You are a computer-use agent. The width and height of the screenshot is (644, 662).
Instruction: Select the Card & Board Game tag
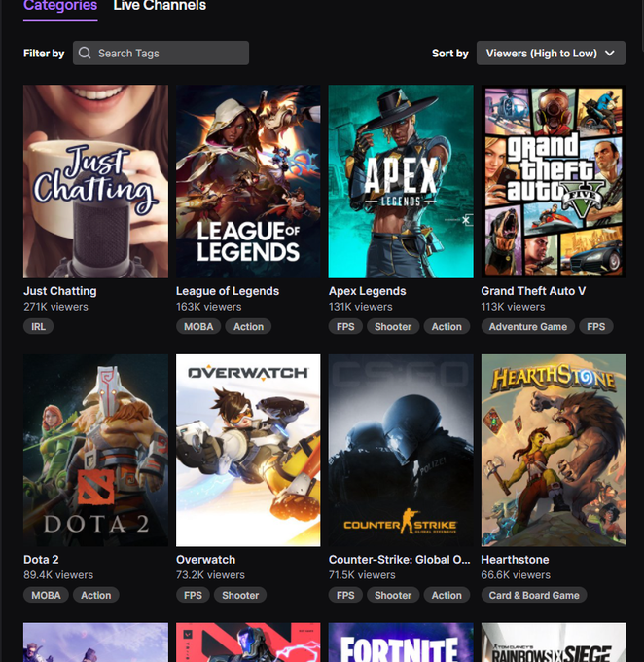(534, 595)
